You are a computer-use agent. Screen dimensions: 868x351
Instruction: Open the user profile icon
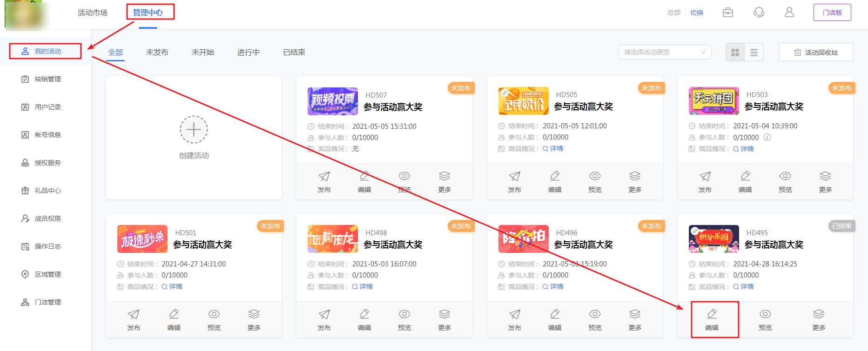[789, 13]
